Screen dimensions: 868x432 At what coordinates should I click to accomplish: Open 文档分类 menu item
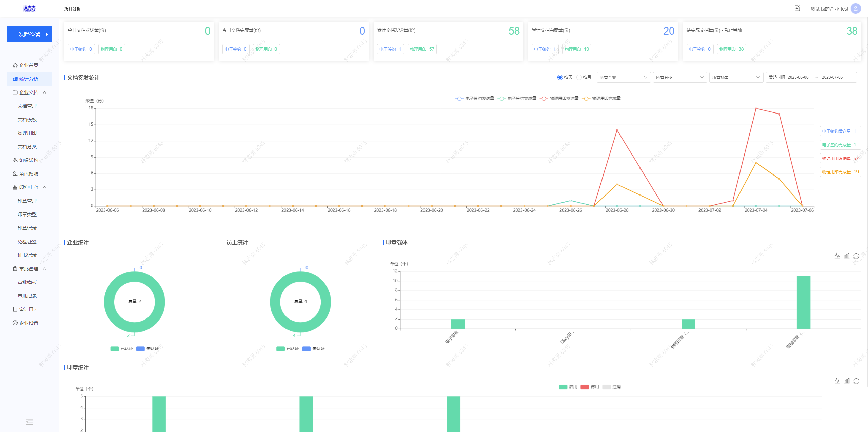tap(27, 147)
